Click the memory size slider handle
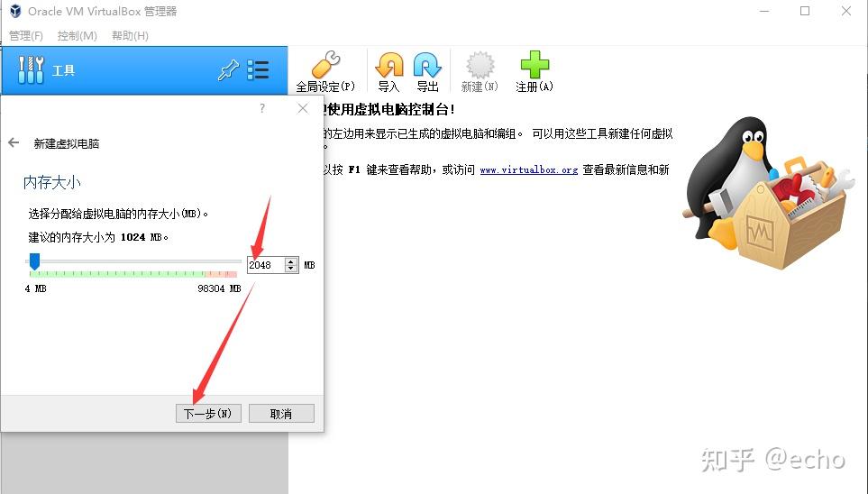 point(34,261)
